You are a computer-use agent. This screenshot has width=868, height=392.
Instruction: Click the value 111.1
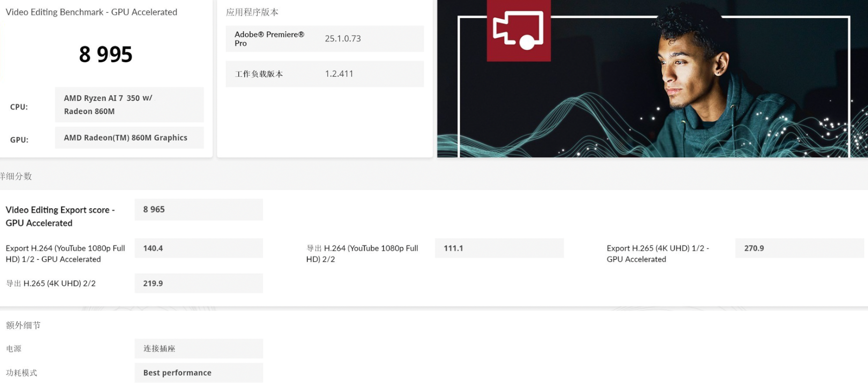(x=499, y=248)
